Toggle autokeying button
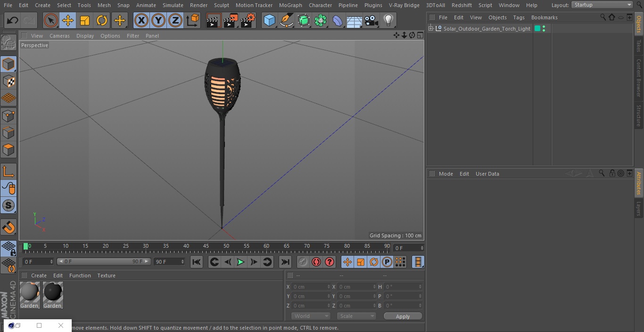 coord(316,262)
